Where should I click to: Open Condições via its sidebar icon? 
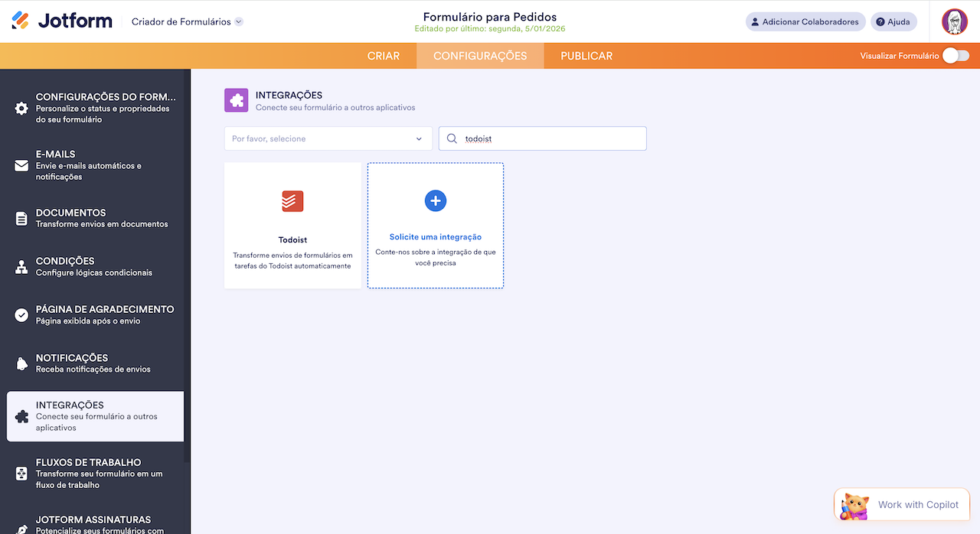(21, 266)
